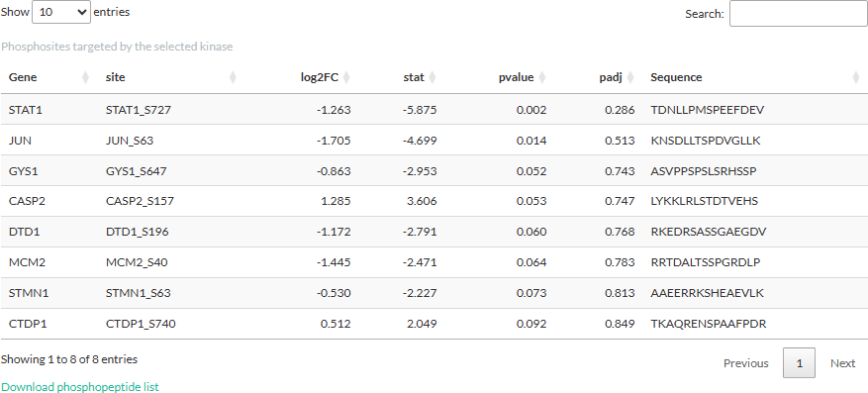Go to the Next page
This screenshot has height=393, width=868.
pyautogui.click(x=842, y=363)
